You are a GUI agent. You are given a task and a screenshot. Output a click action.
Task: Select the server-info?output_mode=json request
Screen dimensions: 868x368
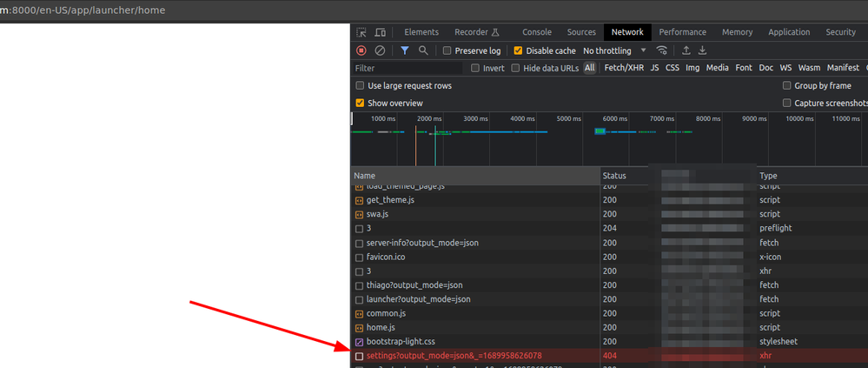[422, 243]
